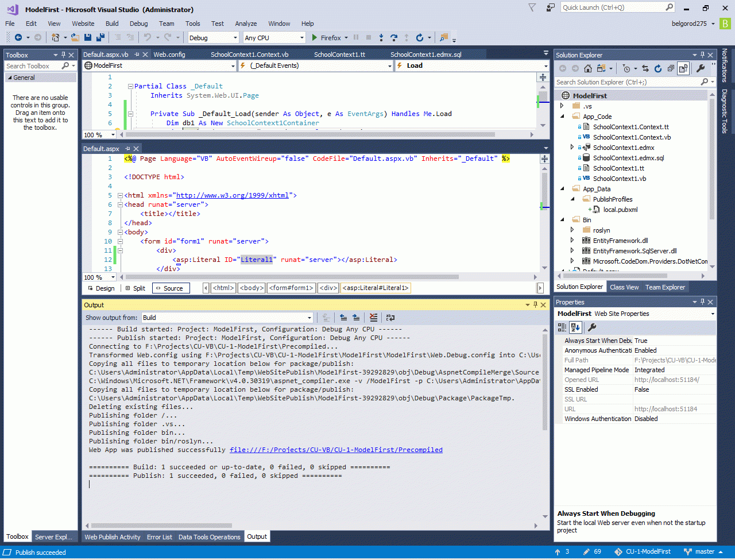Open the Analyze menu

tap(246, 24)
